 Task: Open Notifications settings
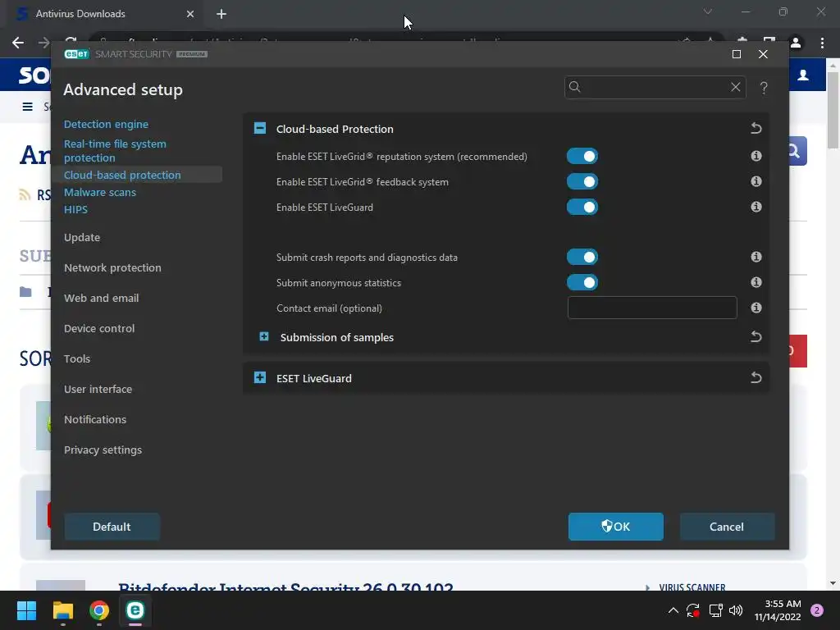coord(95,419)
